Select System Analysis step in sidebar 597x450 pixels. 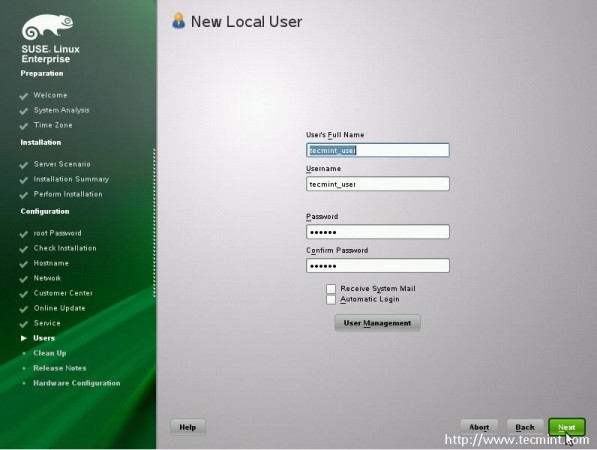coord(61,110)
